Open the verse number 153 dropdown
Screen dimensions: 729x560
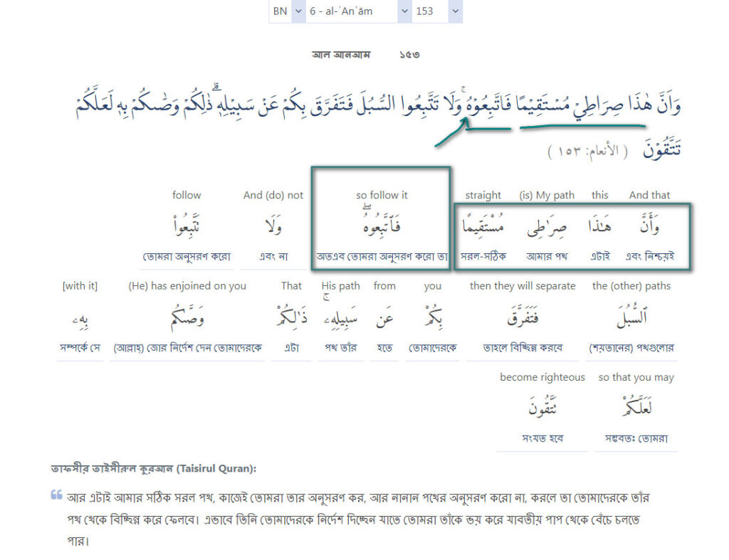click(436, 11)
